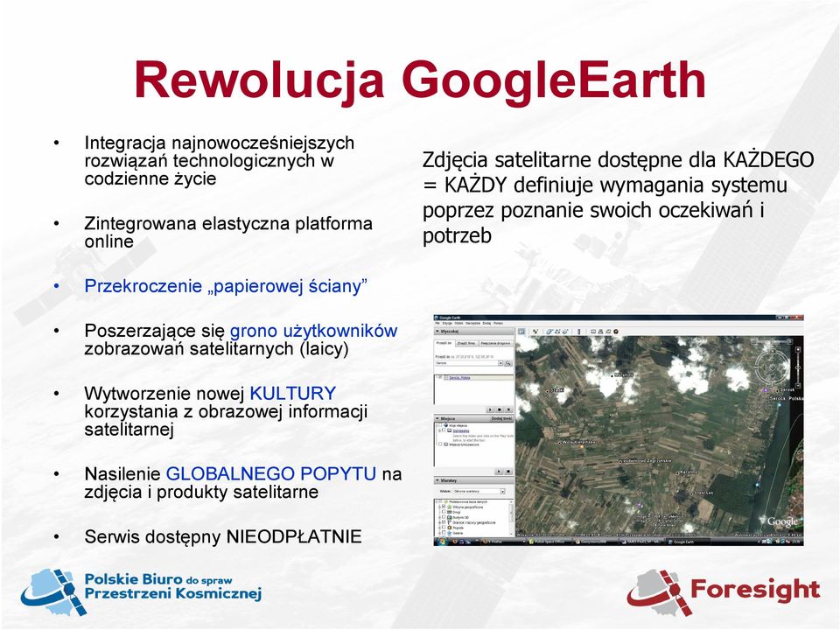Toggle Sightseeing folder checkbox
Image resolution: width=840 pixels, height=630 pixels.
444,430
